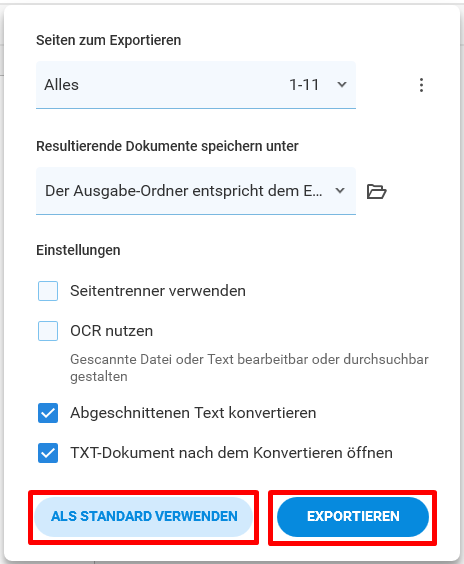Screen dimensions: 464x564
Task: Disable TXT-Dokument nach dem Konvertieren öffnen
Action: click(x=48, y=452)
